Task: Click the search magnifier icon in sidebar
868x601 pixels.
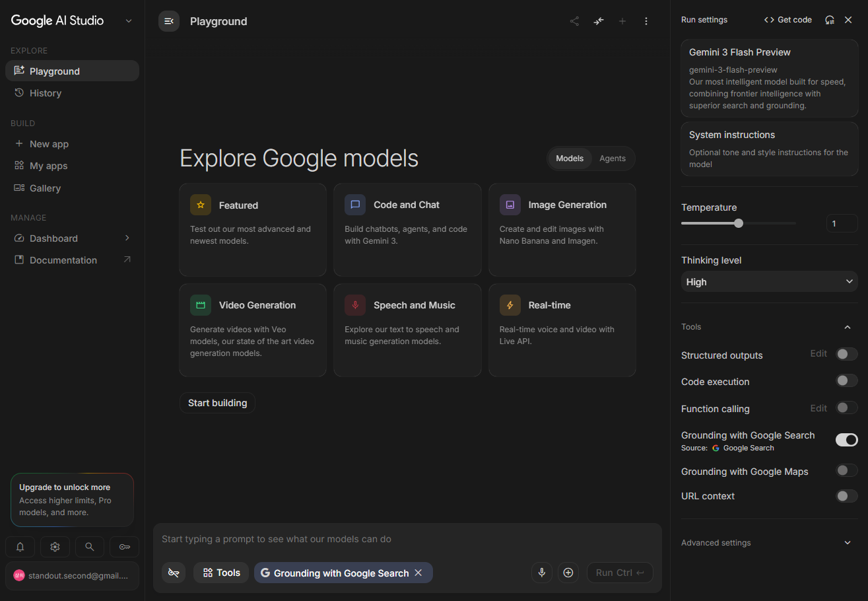Action: (90, 547)
